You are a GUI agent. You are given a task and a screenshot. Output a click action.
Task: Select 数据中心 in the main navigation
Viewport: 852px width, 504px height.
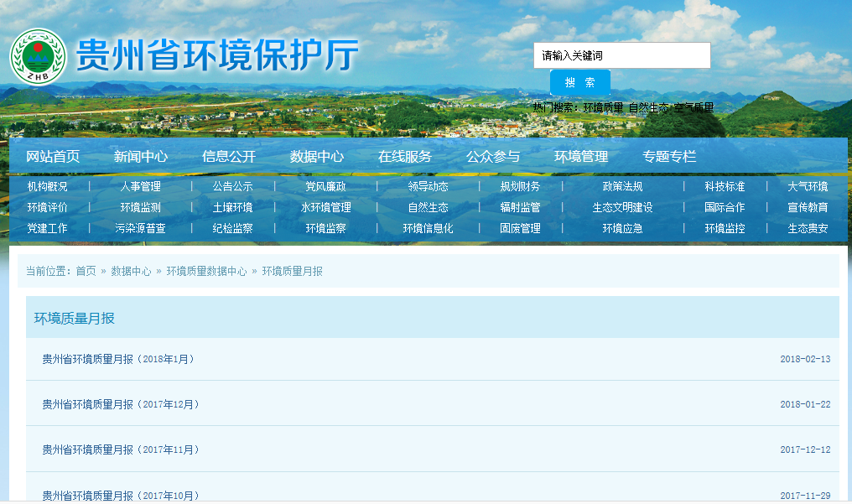tap(317, 157)
